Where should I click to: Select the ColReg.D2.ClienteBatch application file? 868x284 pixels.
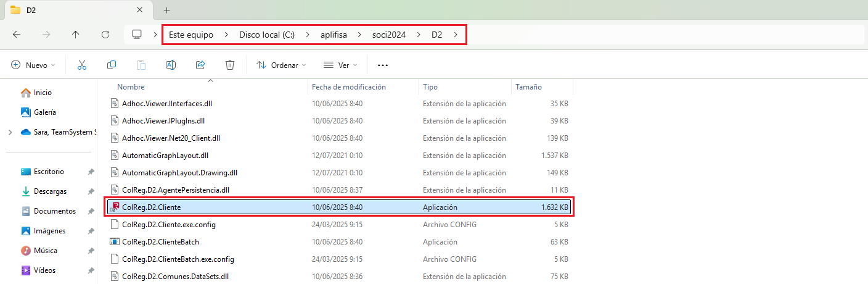[x=160, y=242]
